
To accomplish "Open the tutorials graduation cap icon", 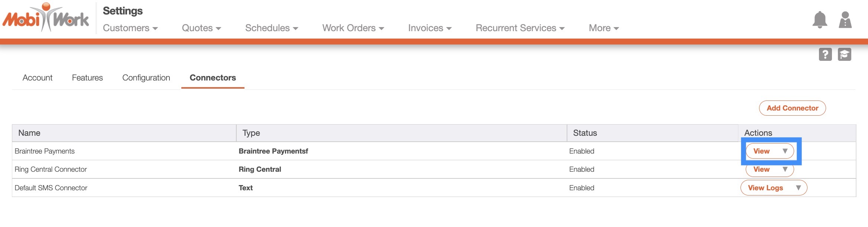I will (845, 55).
